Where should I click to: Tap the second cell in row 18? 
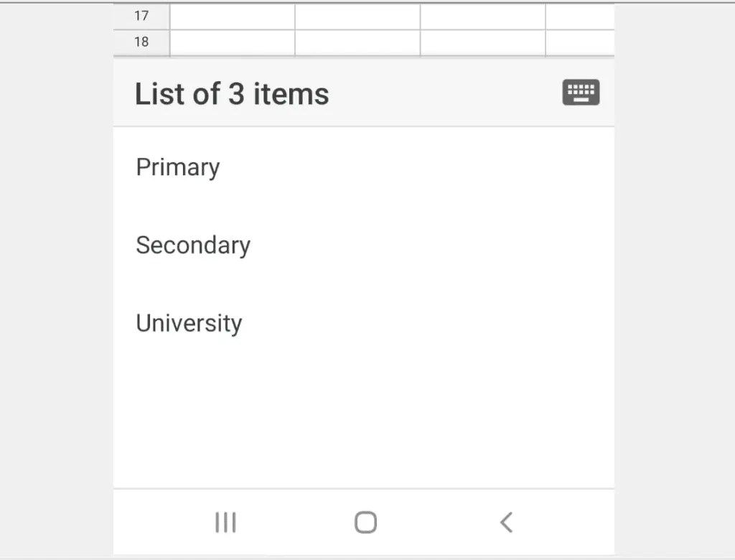click(357, 42)
